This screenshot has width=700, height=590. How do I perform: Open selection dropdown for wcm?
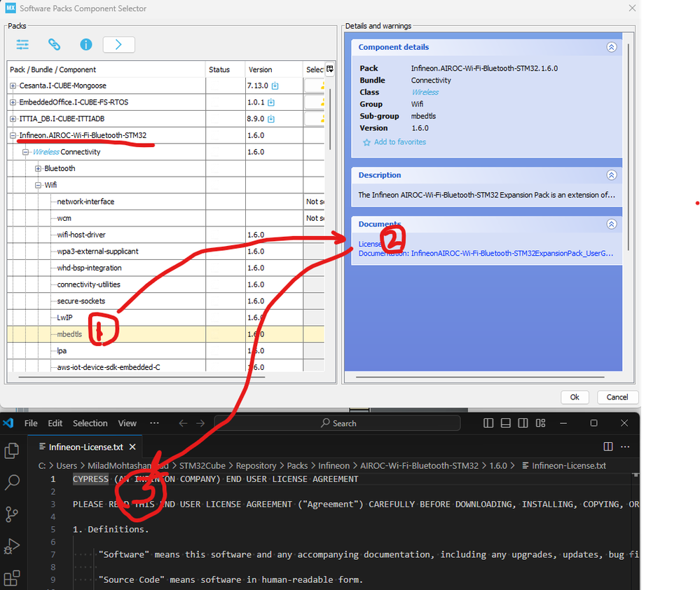315,218
